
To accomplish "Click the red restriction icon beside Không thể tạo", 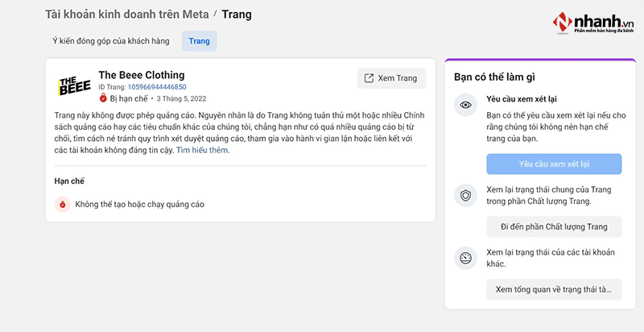I will point(63,204).
